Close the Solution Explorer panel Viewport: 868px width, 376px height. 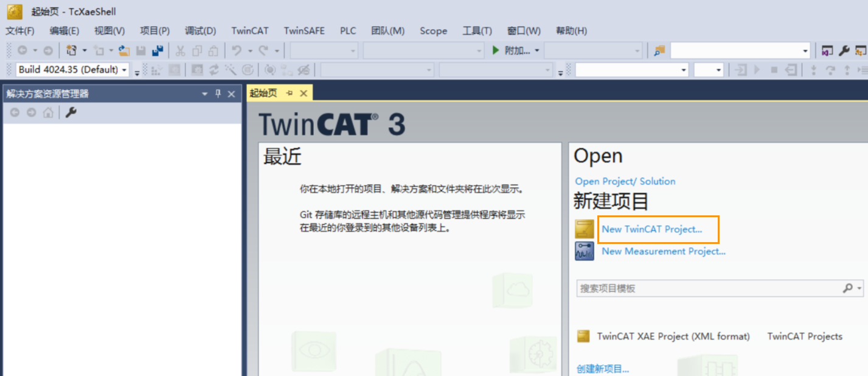231,94
